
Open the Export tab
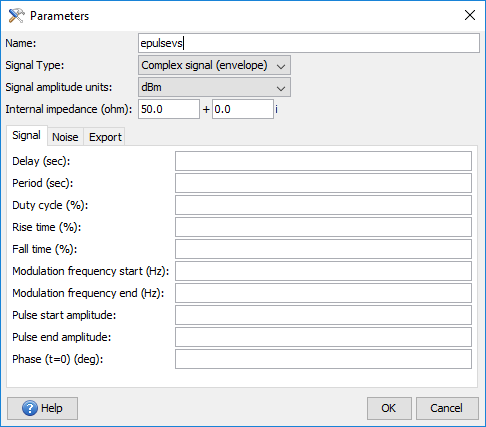pos(105,137)
